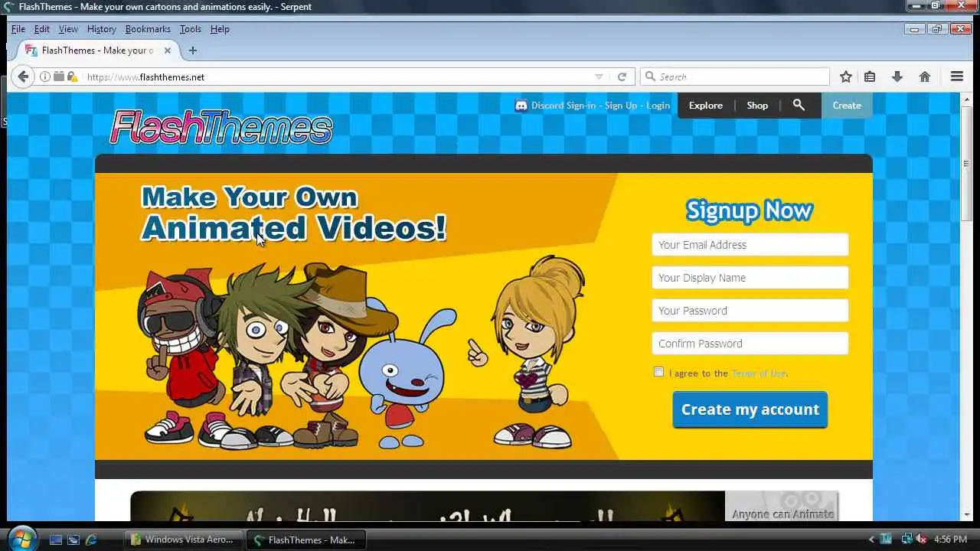
Task: Open the Bookmarks menu
Action: (x=148, y=29)
